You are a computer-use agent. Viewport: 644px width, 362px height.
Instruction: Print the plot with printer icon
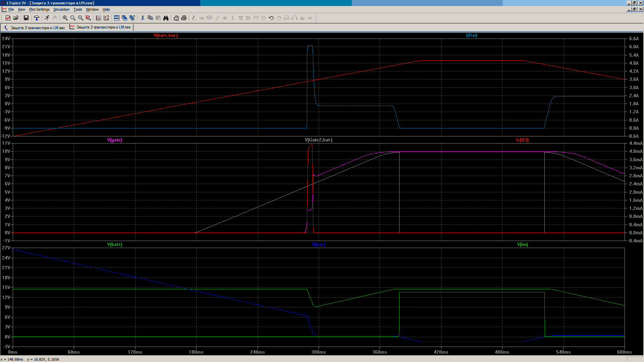pos(184,18)
